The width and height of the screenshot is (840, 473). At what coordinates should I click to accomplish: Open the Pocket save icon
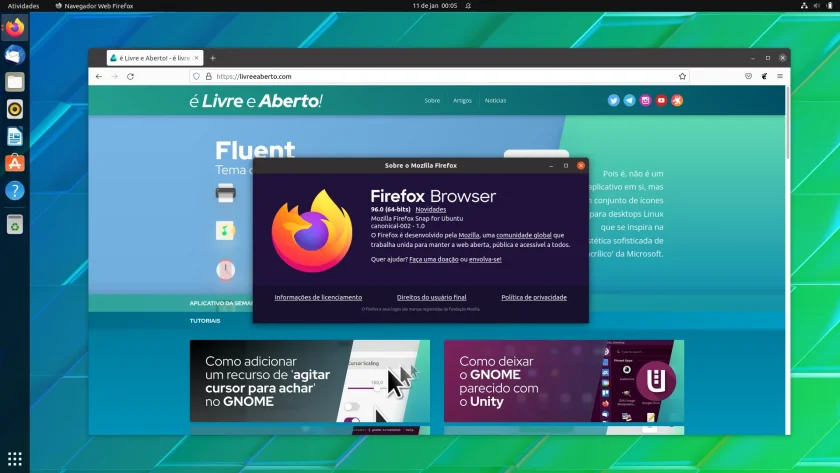coord(748,77)
